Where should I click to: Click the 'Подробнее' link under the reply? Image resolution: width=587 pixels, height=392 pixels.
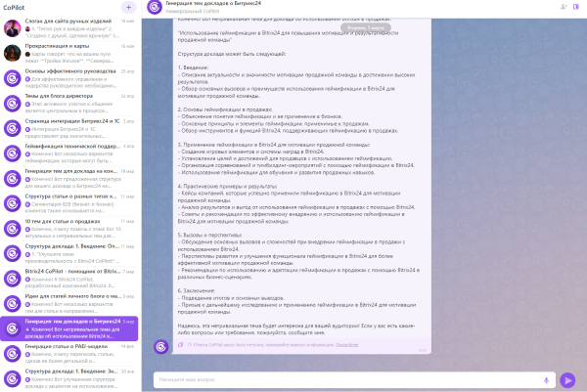[346, 345]
